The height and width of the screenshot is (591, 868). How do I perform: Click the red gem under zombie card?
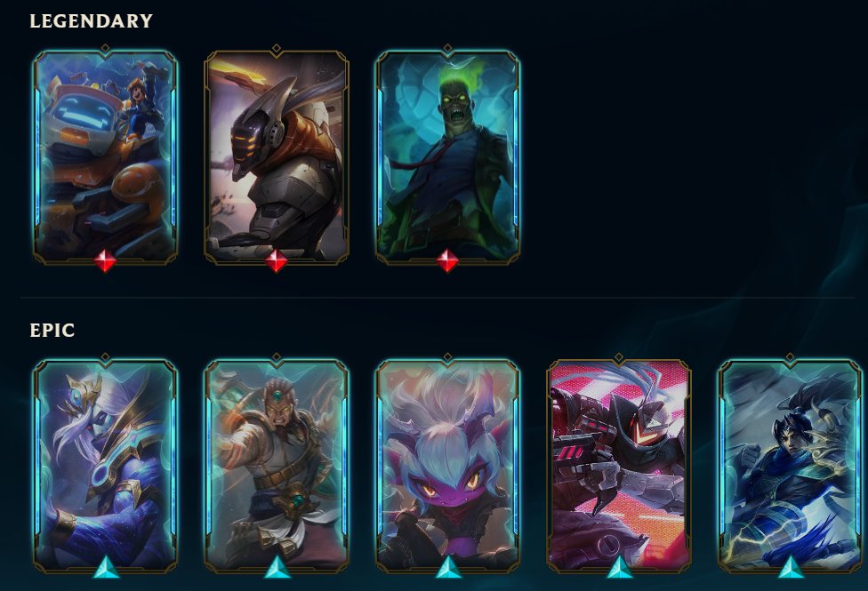click(447, 260)
